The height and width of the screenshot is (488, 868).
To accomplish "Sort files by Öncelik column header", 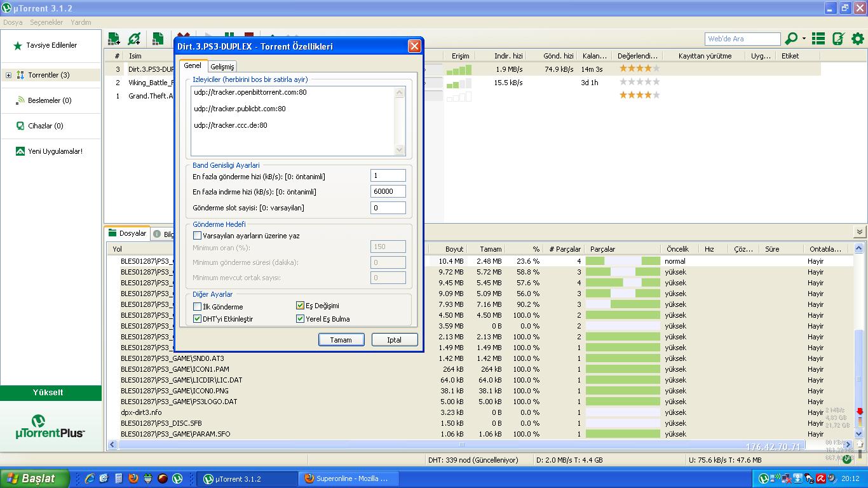I will click(x=680, y=249).
